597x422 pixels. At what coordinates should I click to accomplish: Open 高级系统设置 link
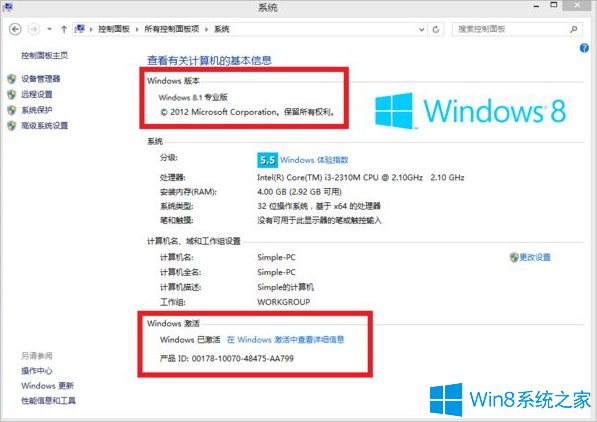[44, 126]
